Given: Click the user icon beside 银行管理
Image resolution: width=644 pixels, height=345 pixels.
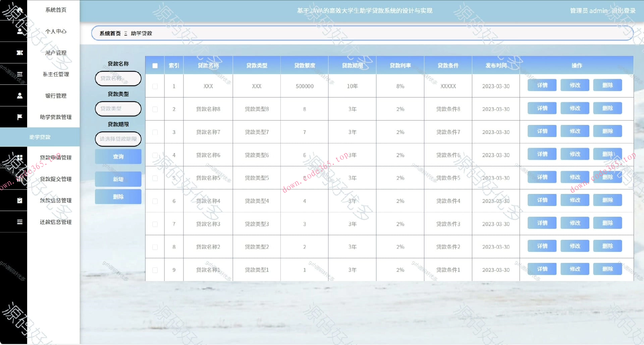Looking at the screenshot, I should click(x=20, y=95).
